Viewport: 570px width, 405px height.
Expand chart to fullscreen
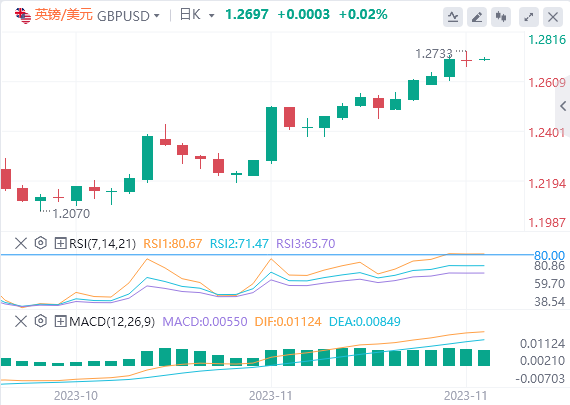529,17
